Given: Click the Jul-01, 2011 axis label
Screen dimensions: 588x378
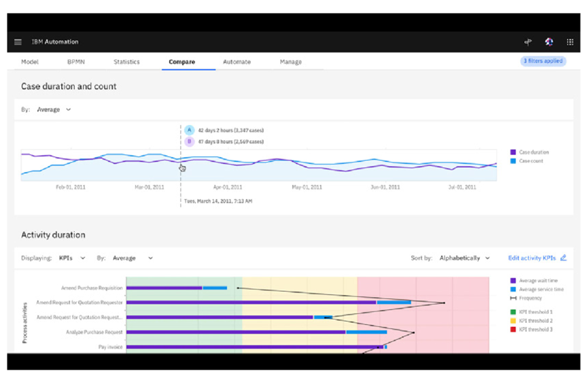Looking at the screenshot, I should (462, 187).
